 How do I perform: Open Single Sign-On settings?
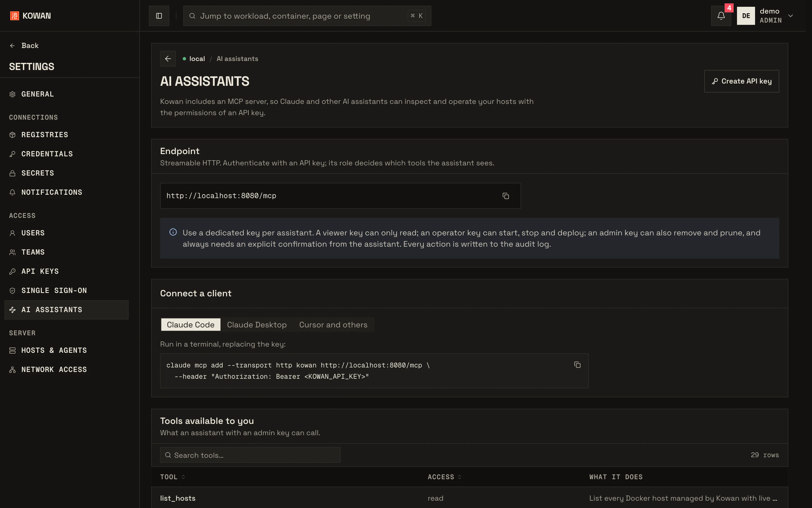pos(67,290)
